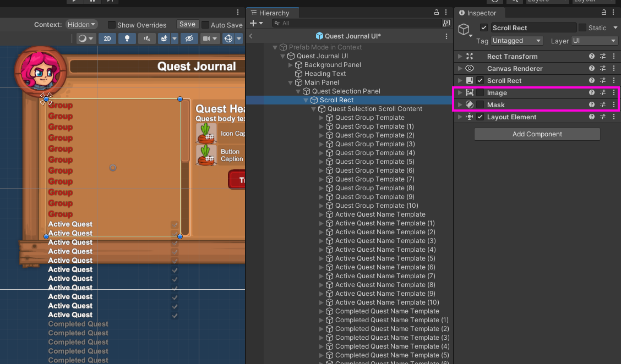621x364 pixels.
Task: Collapse the Main Panel tree node
Action: point(290,82)
